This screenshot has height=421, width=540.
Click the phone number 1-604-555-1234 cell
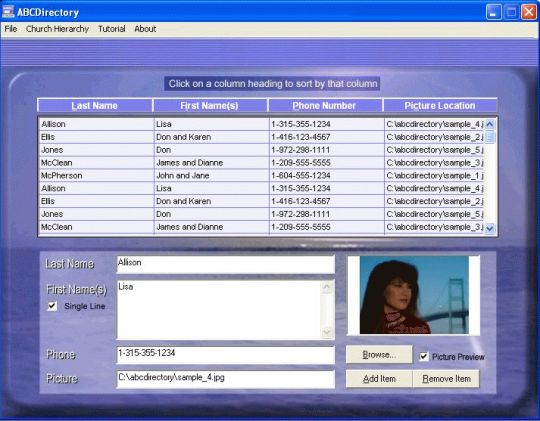[x=326, y=175]
